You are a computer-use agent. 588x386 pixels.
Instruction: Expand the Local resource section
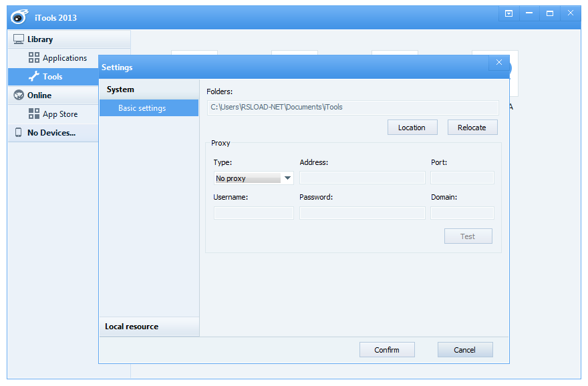pyautogui.click(x=149, y=327)
